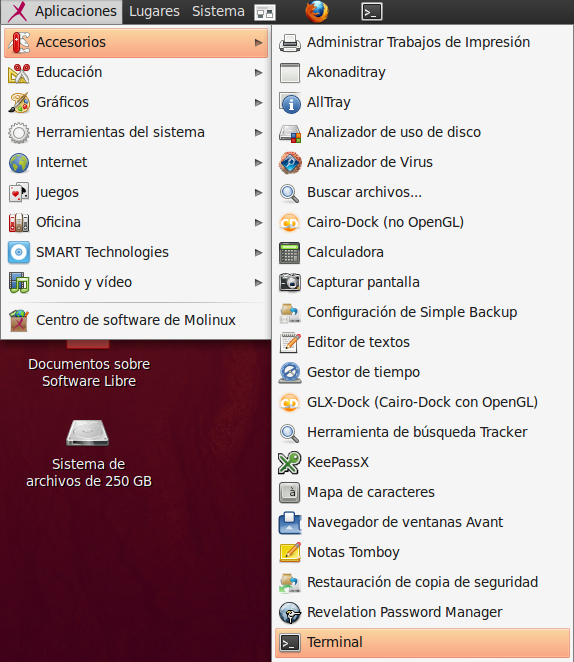Select the Sistema de archivos 250 GB drive icon

tap(87, 433)
